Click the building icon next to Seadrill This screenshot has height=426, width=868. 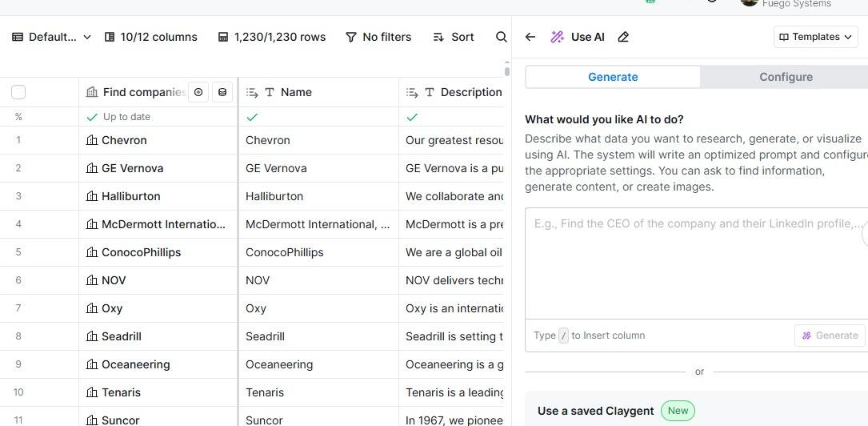click(x=92, y=336)
